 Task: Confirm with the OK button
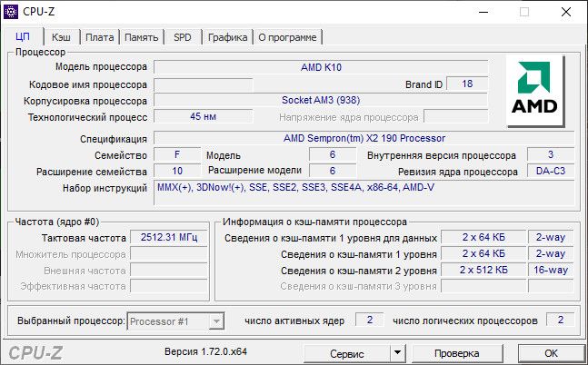click(x=551, y=353)
